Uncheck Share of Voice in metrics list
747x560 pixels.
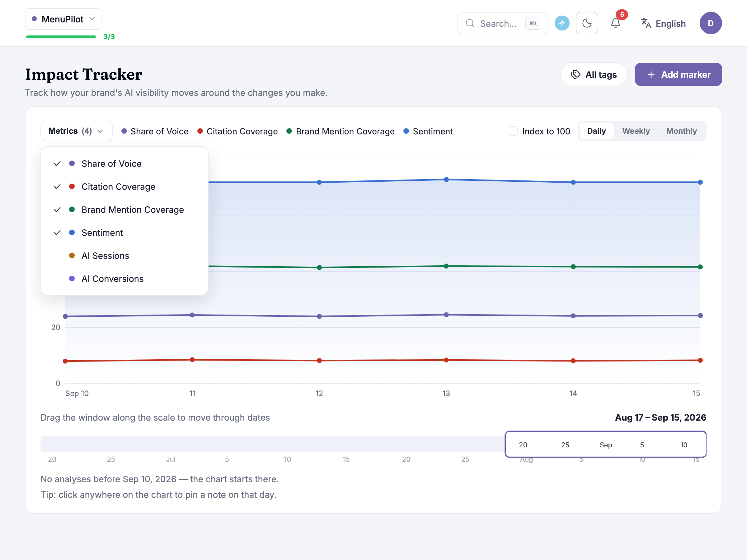124,164
